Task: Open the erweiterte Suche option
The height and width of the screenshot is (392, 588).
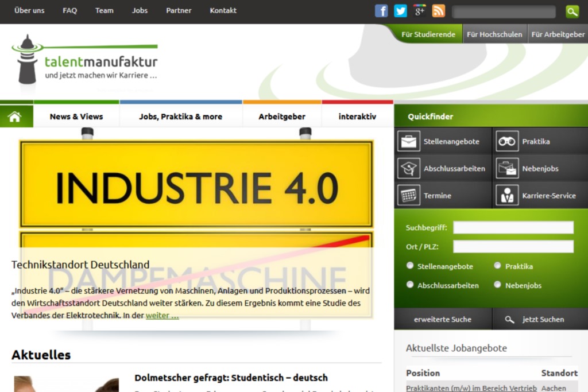Action: click(442, 319)
